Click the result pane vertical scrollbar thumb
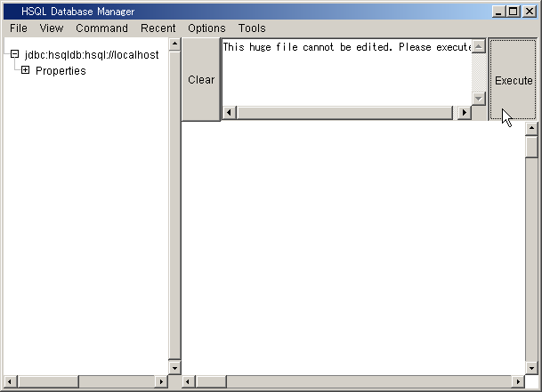Screen dimensions: 542x392 point(531,147)
